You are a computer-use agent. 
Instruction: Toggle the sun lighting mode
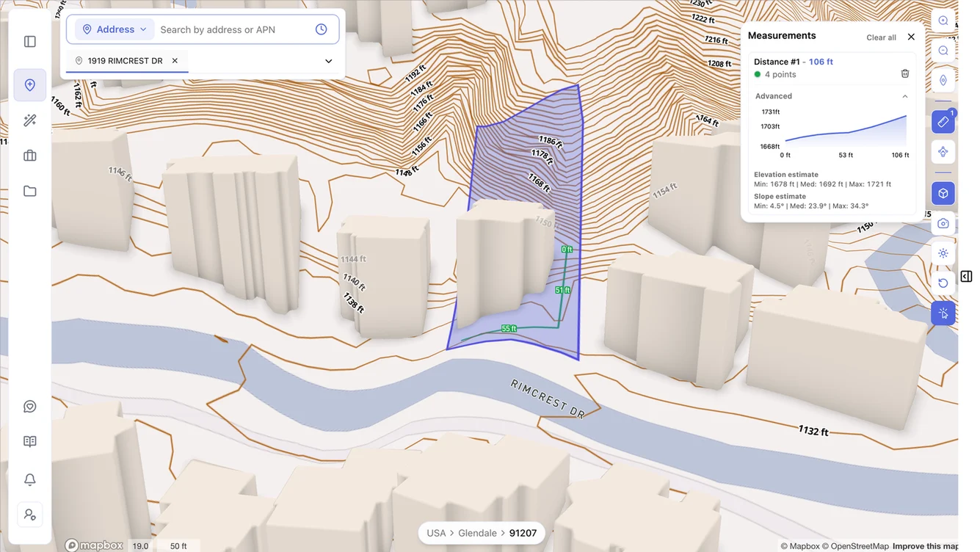tap(943, 253)
